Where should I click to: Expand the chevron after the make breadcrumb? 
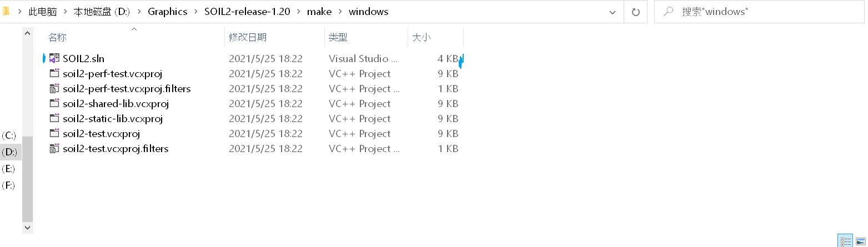coord(340,12)
